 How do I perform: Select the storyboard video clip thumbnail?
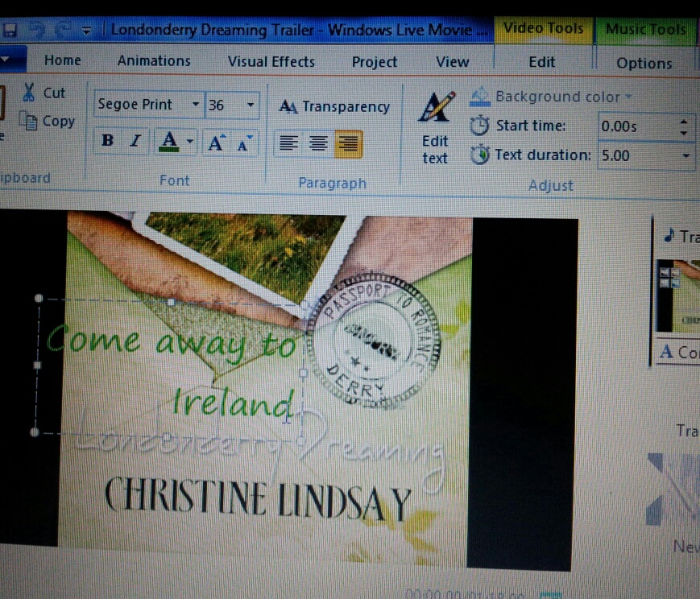(677, 296)
